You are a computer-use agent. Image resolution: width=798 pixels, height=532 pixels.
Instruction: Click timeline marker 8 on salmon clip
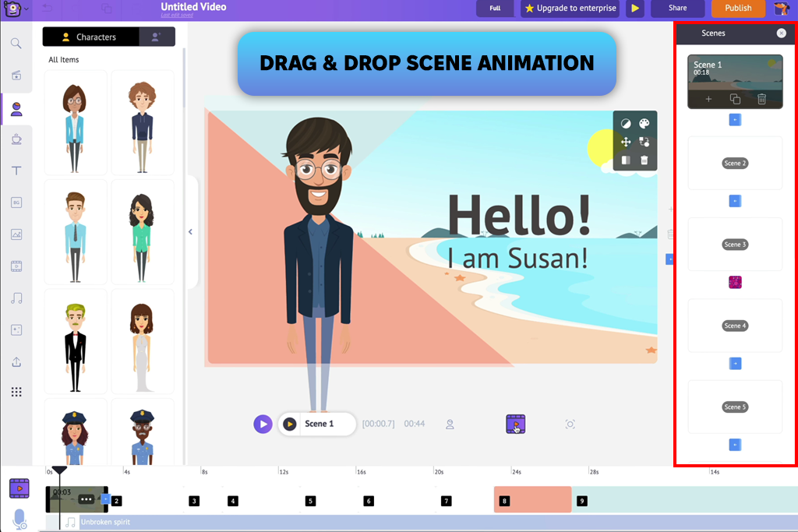click(504, 501)
